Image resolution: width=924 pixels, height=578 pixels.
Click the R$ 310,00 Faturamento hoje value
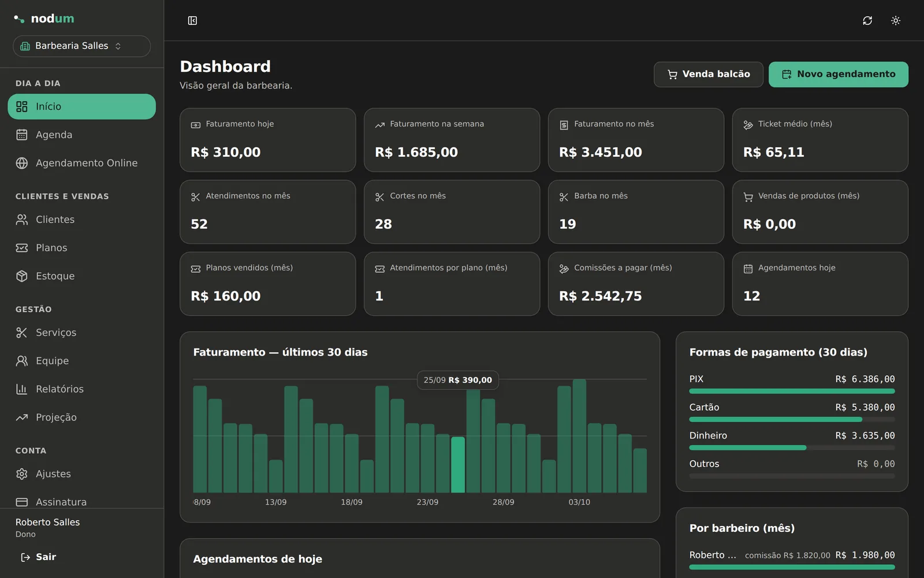(226, 153)
